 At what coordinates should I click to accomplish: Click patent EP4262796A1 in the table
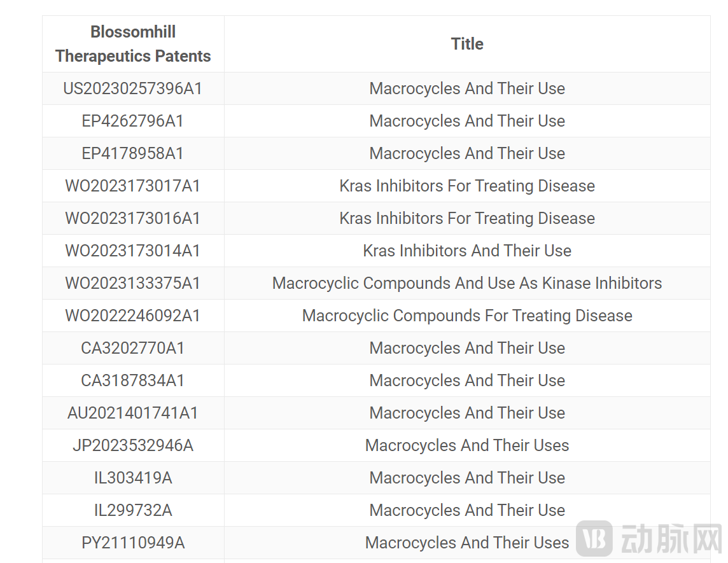coord(133,121)
